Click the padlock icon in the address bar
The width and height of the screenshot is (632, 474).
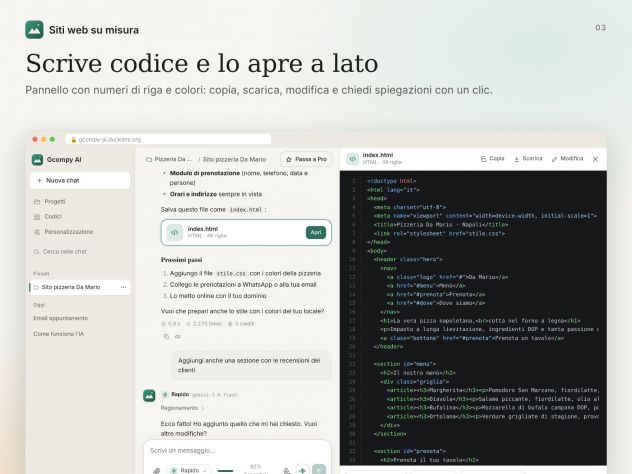click(x=74, y=140)
